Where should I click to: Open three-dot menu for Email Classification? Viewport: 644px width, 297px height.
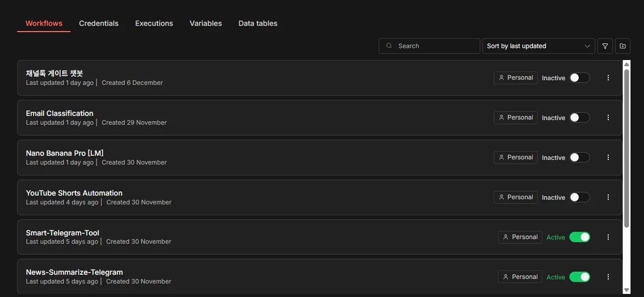608,117
